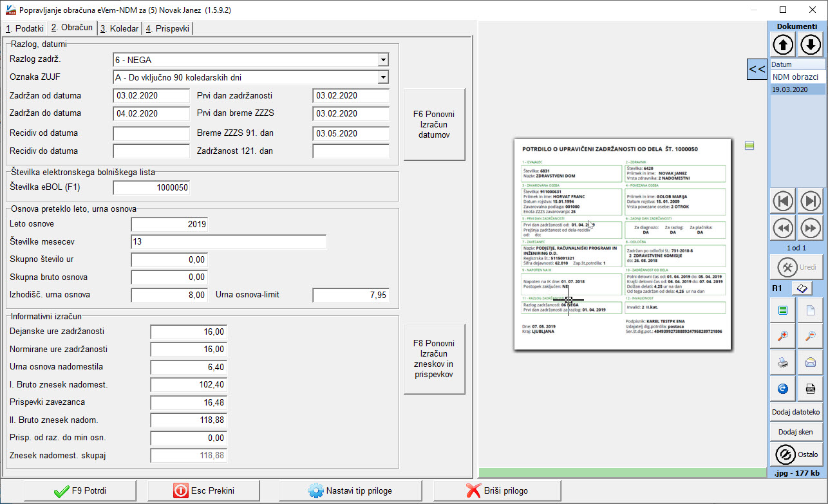Go to first document page
Viewport: 828px width, 504px height.
(x=783, y=201)
